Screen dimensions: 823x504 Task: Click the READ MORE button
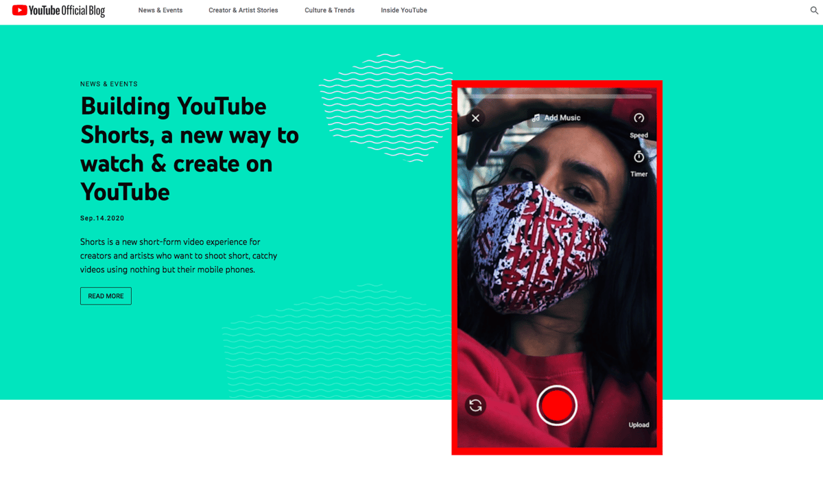[x=106, y=296]
